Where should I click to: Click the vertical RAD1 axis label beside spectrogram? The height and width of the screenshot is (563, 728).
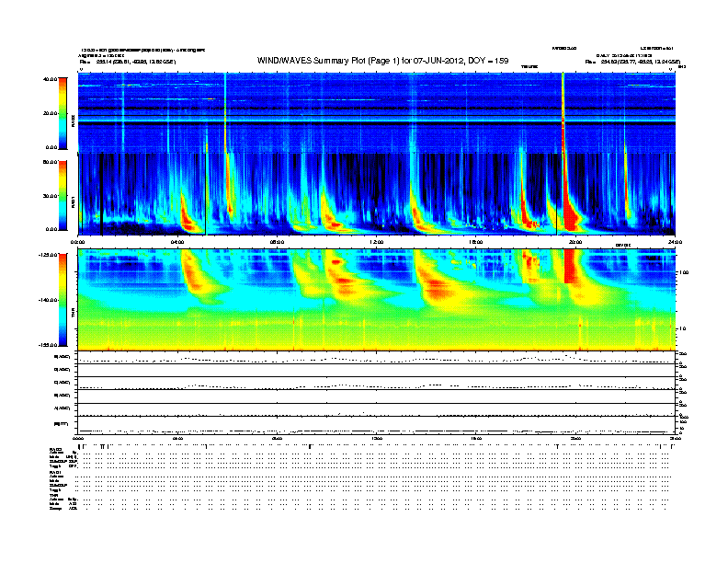[73, 202]
